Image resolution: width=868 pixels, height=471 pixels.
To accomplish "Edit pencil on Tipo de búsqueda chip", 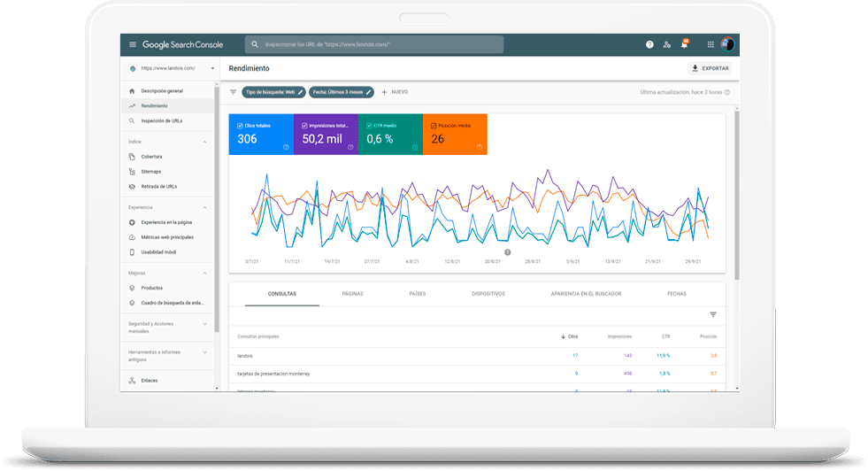I will click(301, 92).
